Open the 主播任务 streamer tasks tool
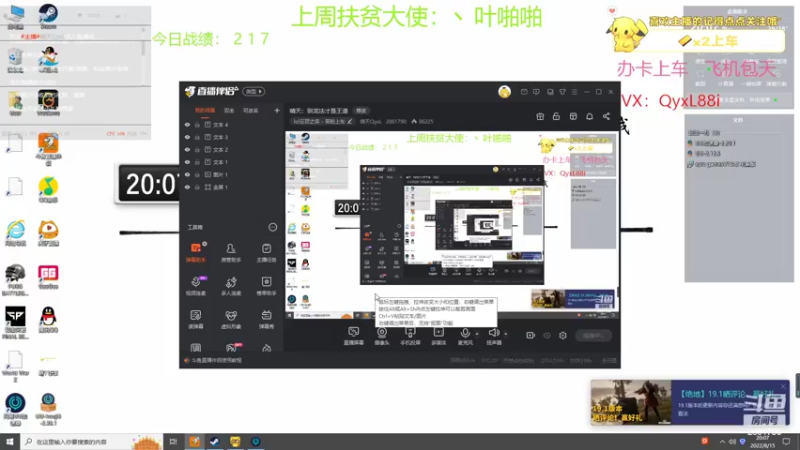The image size is (800, 450). [266, 252]
